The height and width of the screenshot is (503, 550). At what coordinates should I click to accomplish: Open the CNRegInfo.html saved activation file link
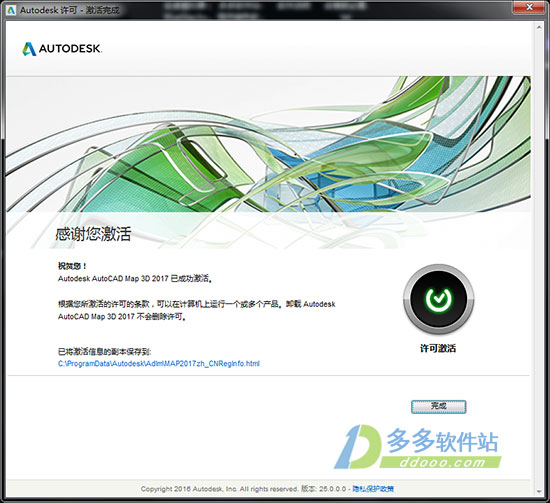[159, 363]
